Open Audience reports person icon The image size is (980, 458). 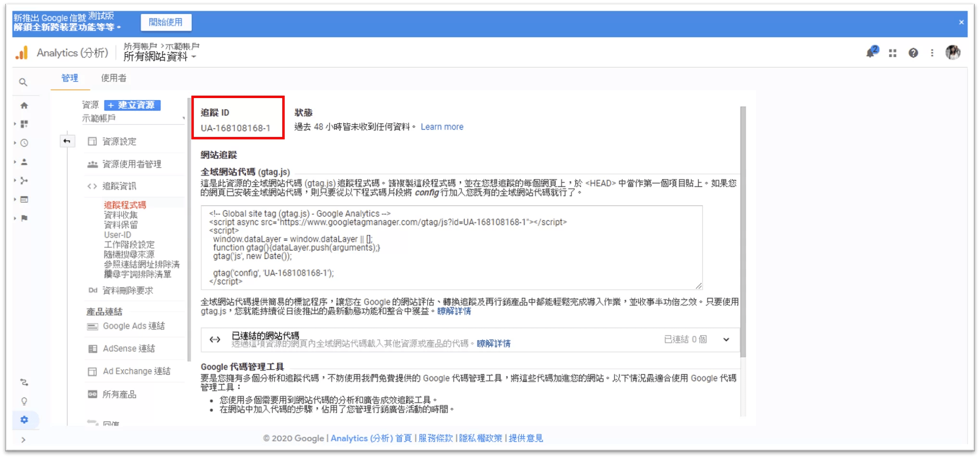click(x=24, y=162)
